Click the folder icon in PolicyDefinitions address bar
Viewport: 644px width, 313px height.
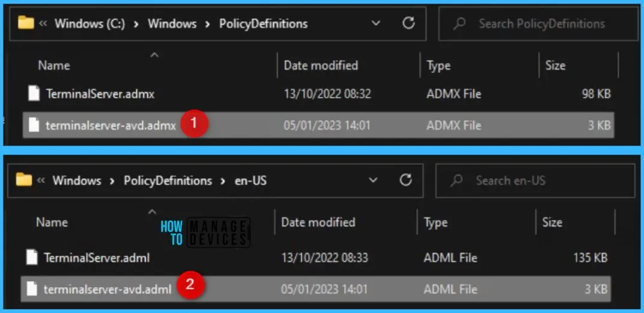(26, 23)
